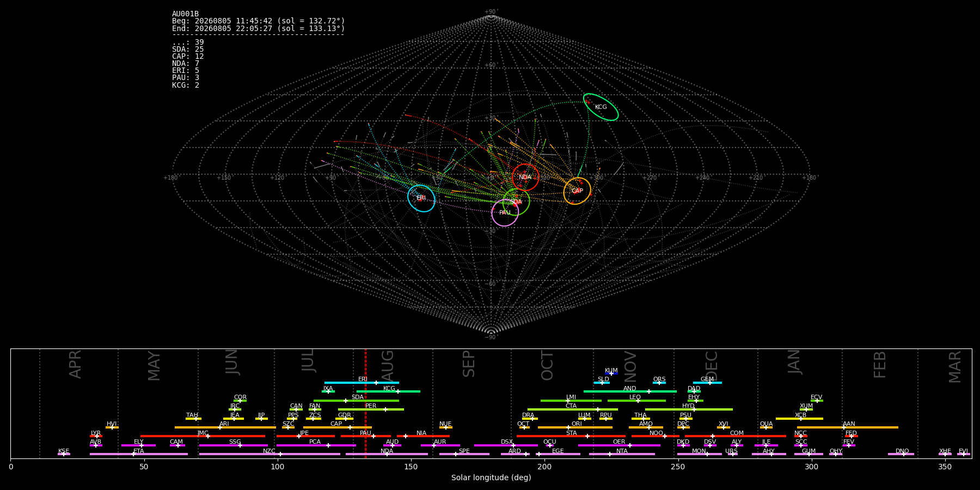980x490 pixels.
Task: Click the KCG radiant ellipse label
Action: point(601,107)
